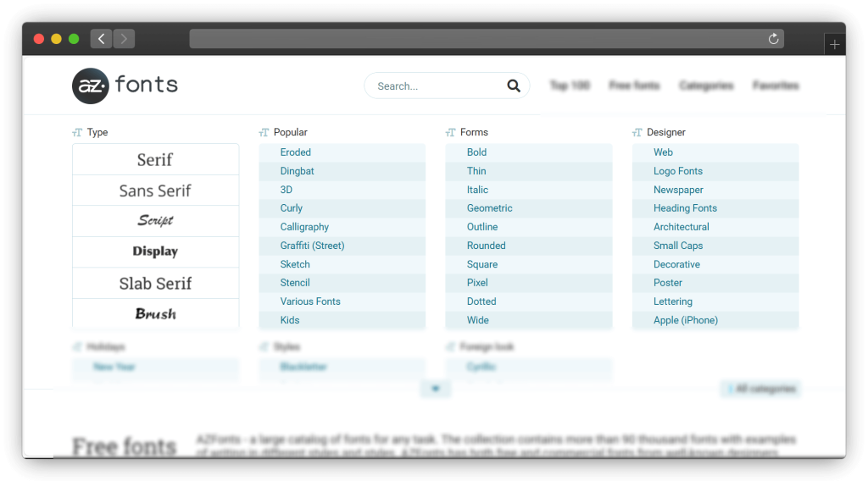Browse the Geometric forms link

[x=489, y=208]
